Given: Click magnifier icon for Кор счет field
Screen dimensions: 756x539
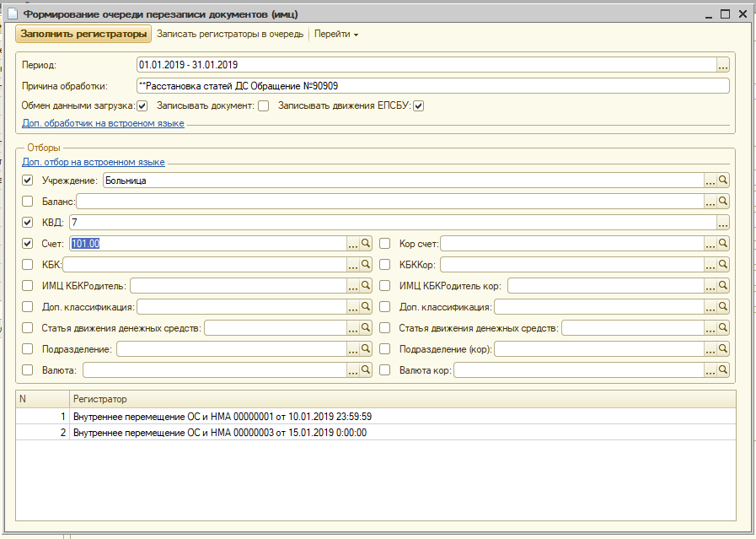Looking at the screenshot, I should pyautogui.click(x=723, y=244).
